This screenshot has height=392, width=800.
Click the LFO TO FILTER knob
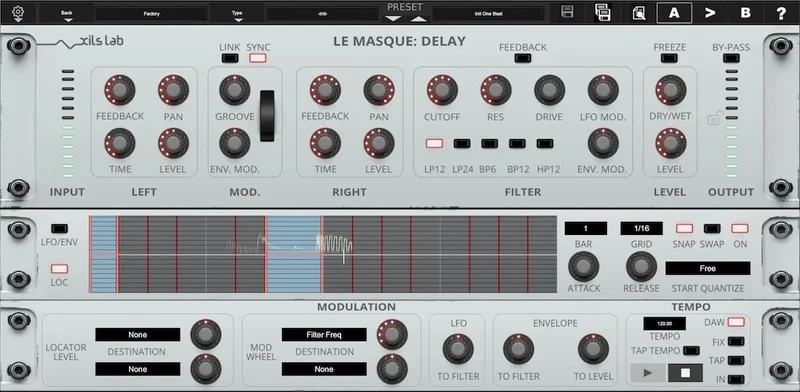pyautogui.click(x=458, y=349)
